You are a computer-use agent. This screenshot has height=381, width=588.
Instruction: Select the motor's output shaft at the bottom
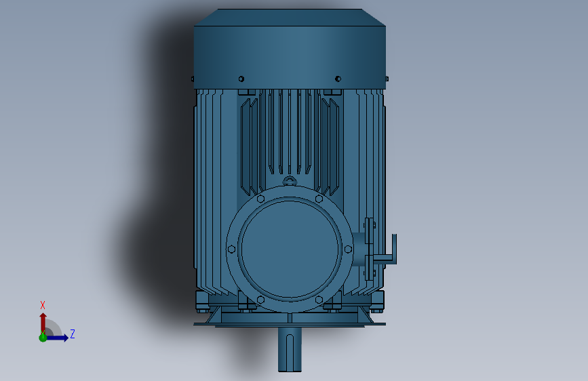pos(290,350)
